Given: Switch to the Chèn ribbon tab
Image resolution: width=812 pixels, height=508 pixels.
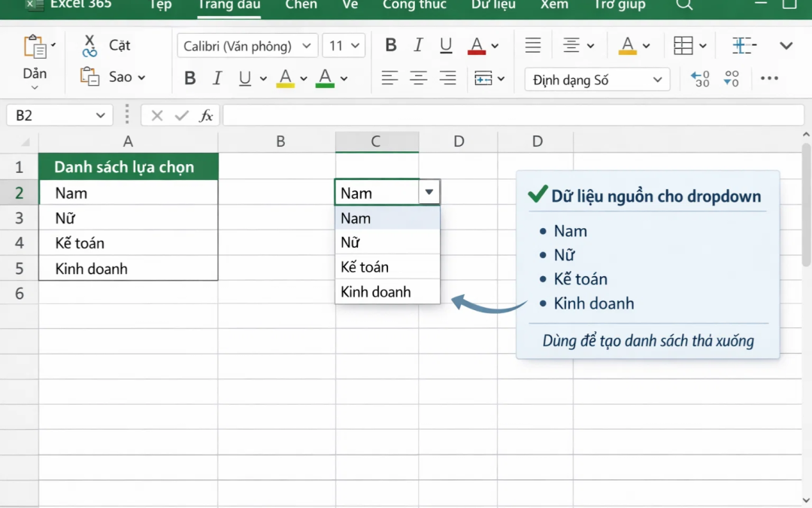Looking at the screenshot, I should 301,5.
